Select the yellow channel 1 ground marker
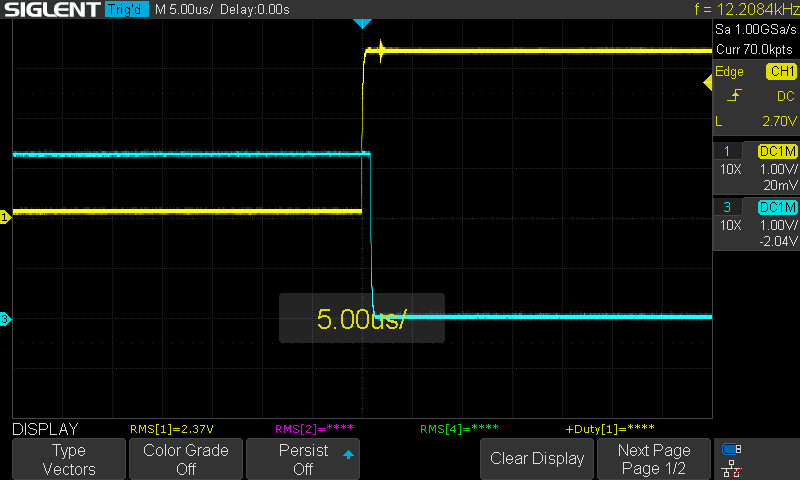This screenshot has width=800, height=480. tap(5, 216)
